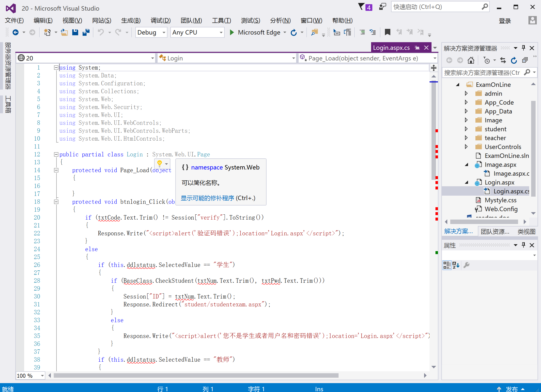
Task: Pin the Solution Explorer panel
Action: 523,48
